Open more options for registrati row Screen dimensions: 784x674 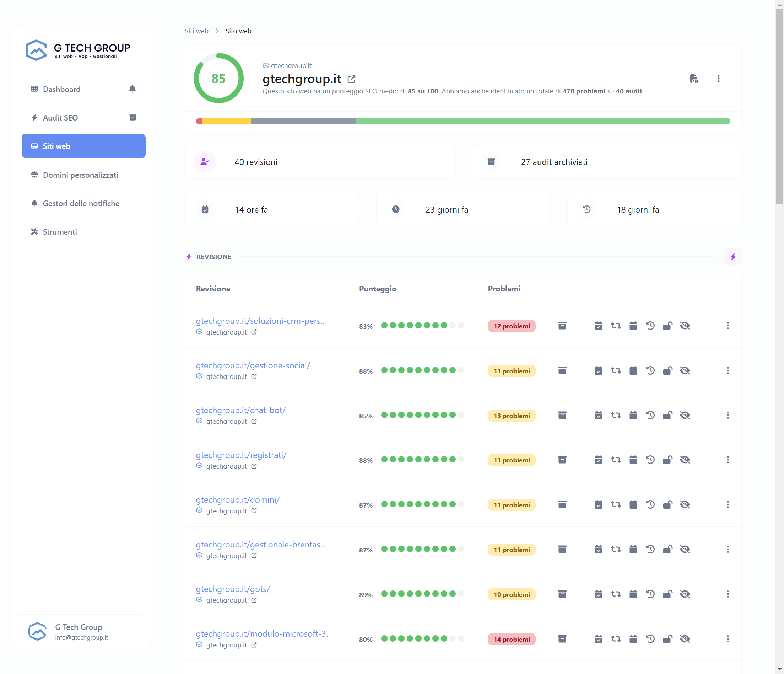coord(728,460)
